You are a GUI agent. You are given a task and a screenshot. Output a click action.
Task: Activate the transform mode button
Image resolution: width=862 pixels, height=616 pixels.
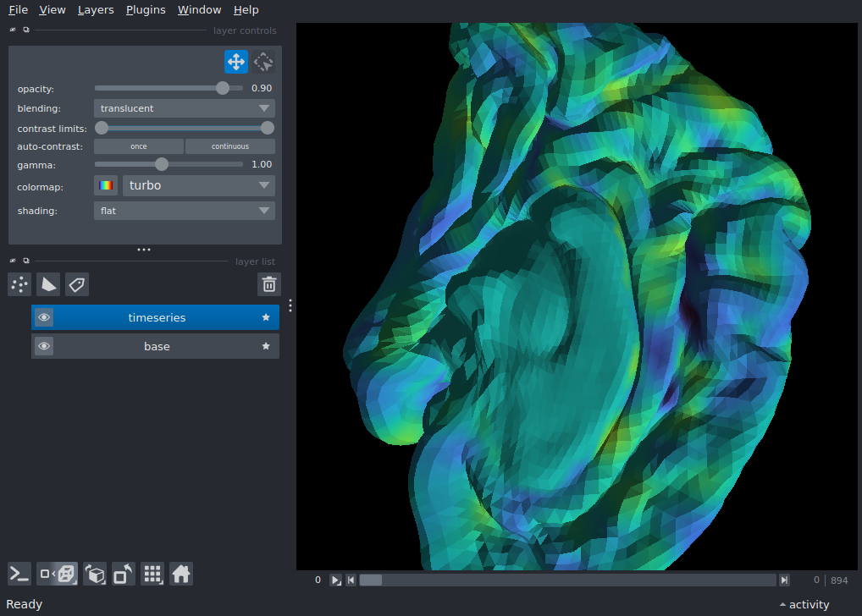coord(263,62)
